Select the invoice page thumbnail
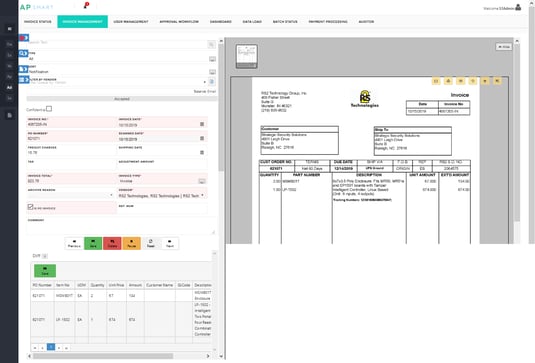 246,56
